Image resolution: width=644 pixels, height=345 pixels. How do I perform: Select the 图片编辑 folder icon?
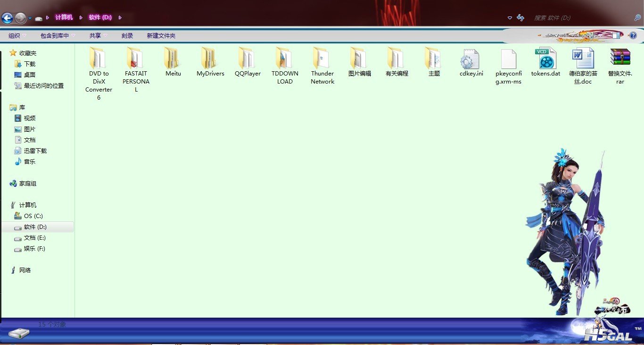point(359,58)
